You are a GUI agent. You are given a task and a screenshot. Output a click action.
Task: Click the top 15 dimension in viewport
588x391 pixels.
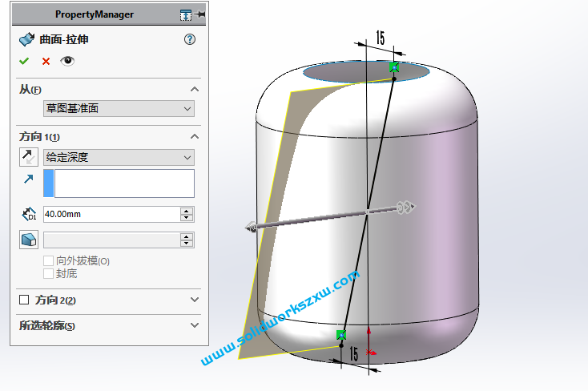coord(381,38)
